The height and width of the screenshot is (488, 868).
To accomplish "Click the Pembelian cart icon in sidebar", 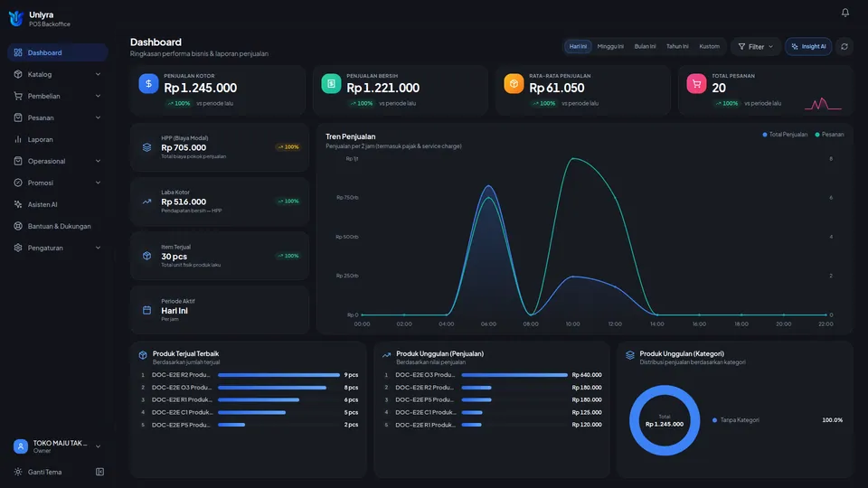I will pyautogui.click(x=18, y=96).
